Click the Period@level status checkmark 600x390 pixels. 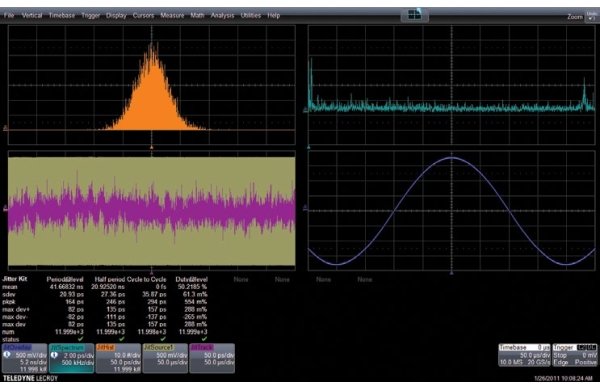coord(80,339)
